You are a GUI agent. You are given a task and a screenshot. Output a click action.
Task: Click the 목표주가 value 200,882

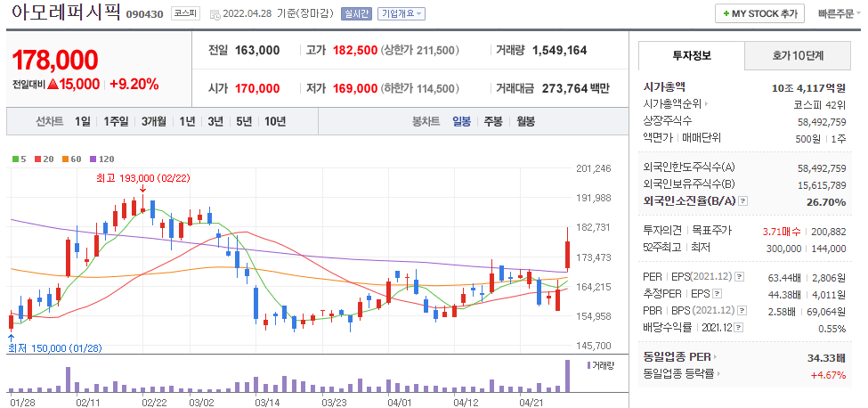click(829, 232)
